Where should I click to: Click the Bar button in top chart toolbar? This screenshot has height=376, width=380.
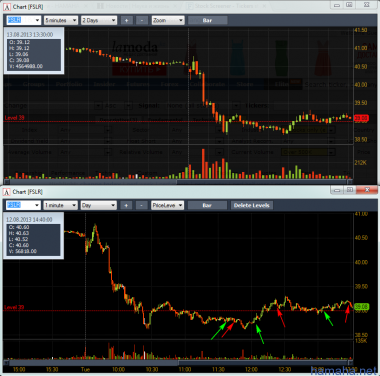(x=208, y=20)
